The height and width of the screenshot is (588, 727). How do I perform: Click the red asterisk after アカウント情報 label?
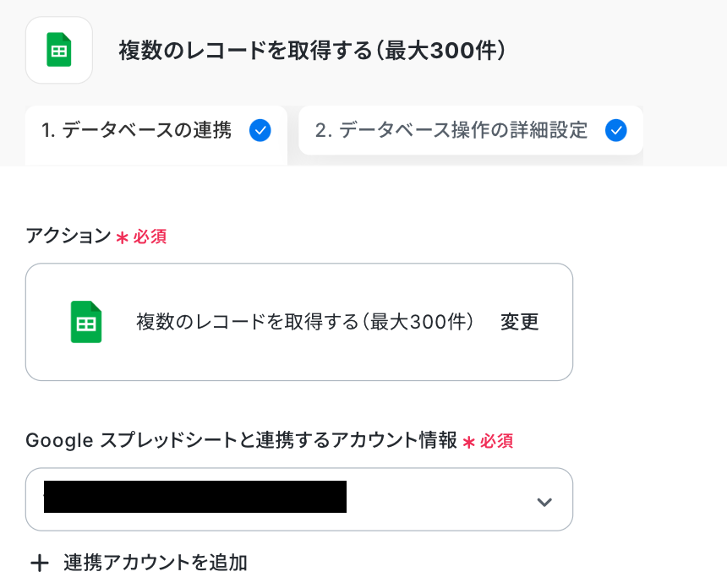(x=469, y=441)
